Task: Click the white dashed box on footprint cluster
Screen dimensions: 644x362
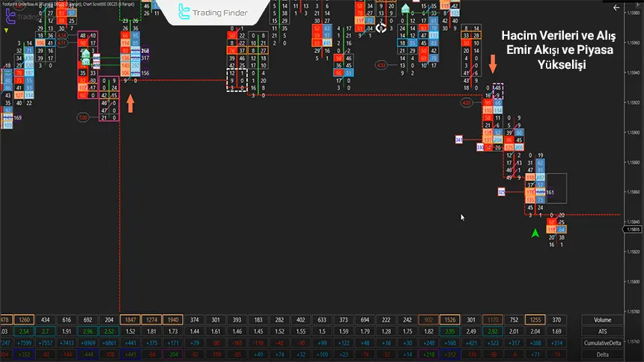Action: [237, 80]
